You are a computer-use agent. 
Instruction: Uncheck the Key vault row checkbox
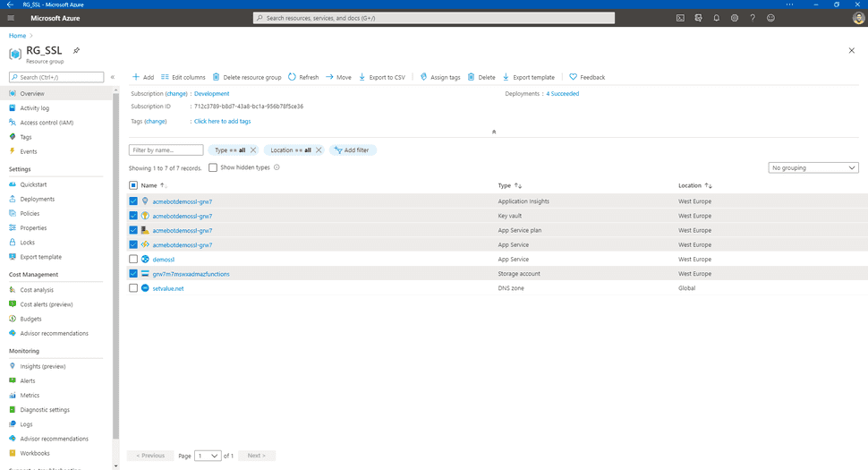click(x=133, y=216)
